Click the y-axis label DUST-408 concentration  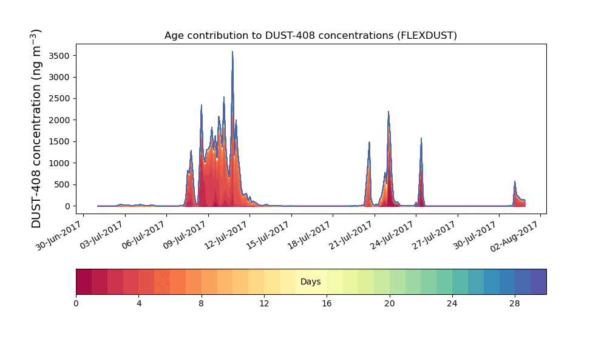point(36,129)
